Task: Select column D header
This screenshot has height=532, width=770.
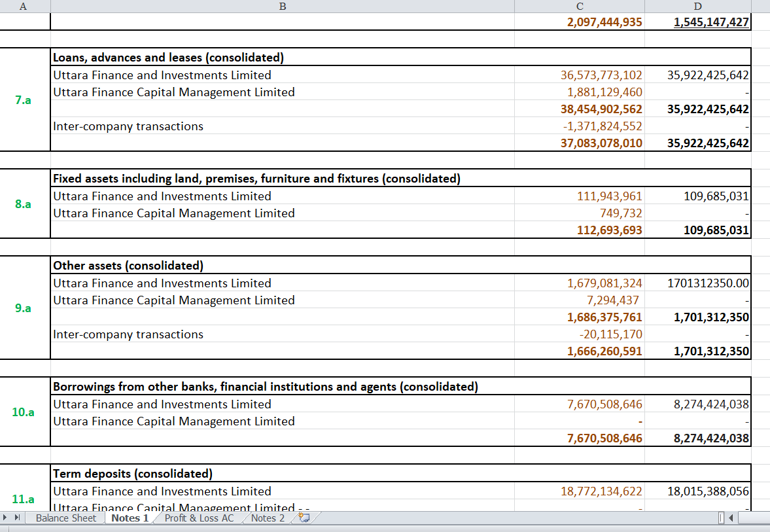Action: pyautogui.click(x=697, y=6)
